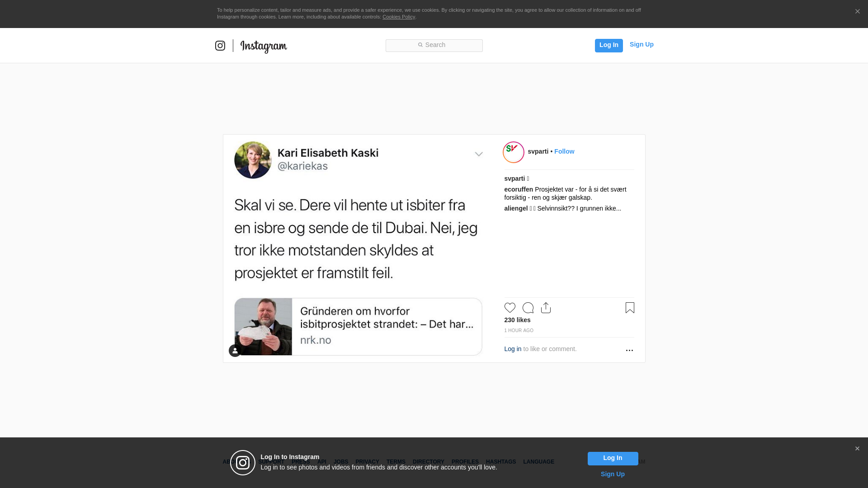Click the Sign Up link in the header
868x488 pixels.
pos(642,44)
